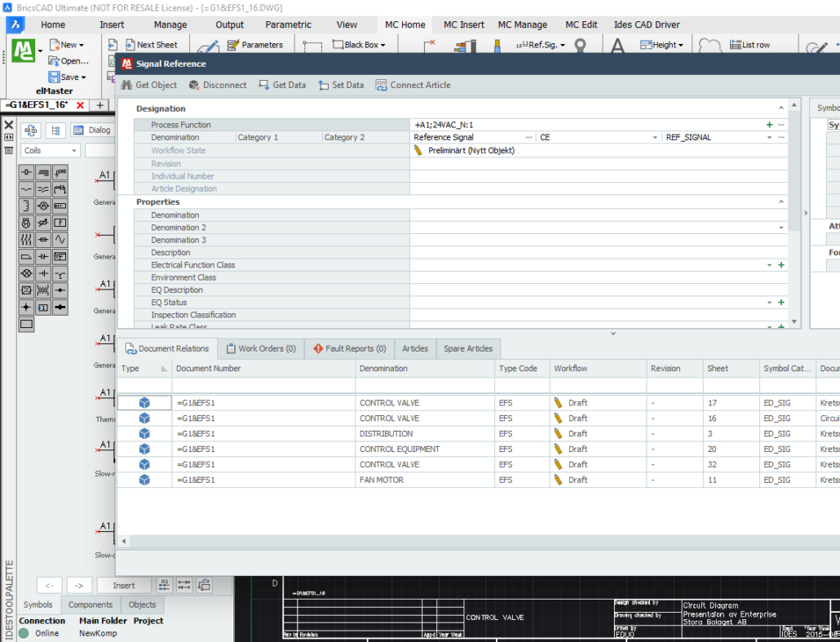The width and height of the screenshot is (840, 642).
Task: Click the Previous Sheet arrow icon
Action: tap(113, 45)
